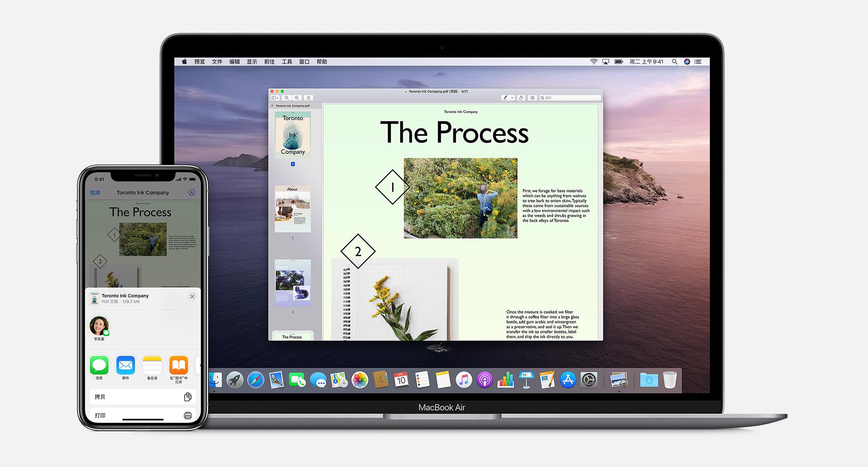Open Preview app icon in the Dock
The height and width of the screenshot is (467, 868).
click(x=619, y=380)
